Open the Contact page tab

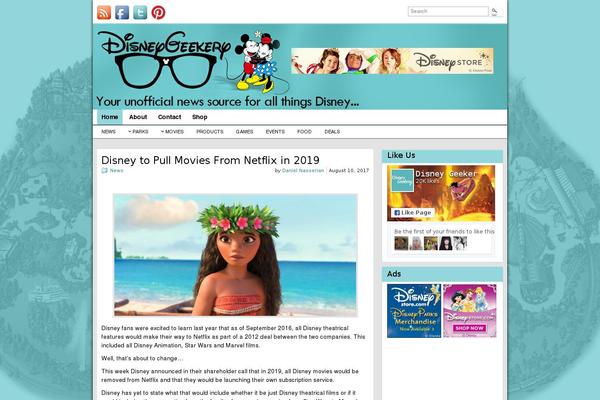pos(169,117)
